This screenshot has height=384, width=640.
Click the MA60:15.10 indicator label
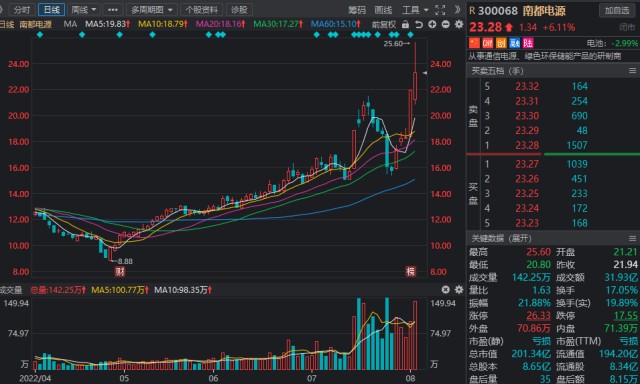[336, 24]
